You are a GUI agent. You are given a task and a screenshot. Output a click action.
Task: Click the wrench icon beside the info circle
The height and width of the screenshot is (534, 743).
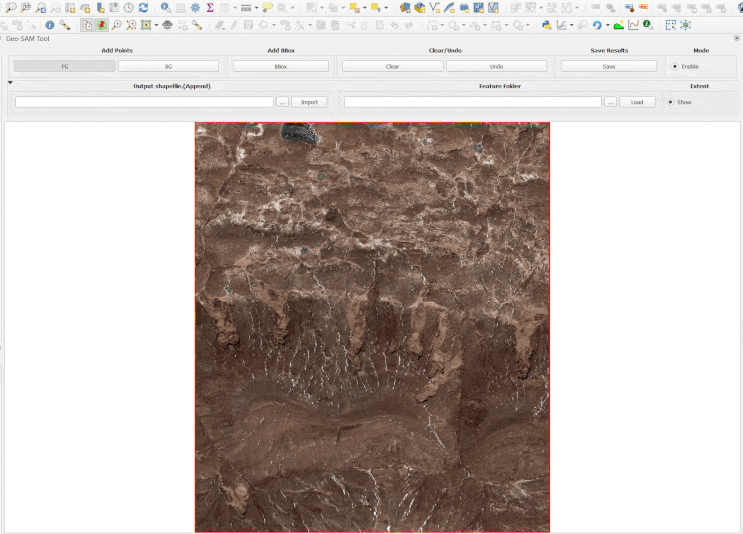(64, 25)
